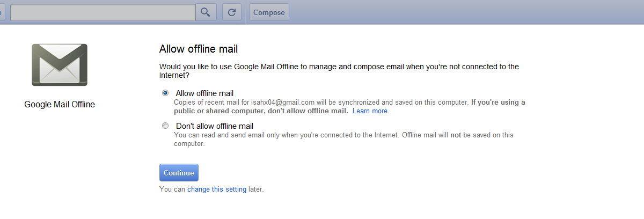Click the magnifying glass search button
The image size is (644, 219).
206,12
